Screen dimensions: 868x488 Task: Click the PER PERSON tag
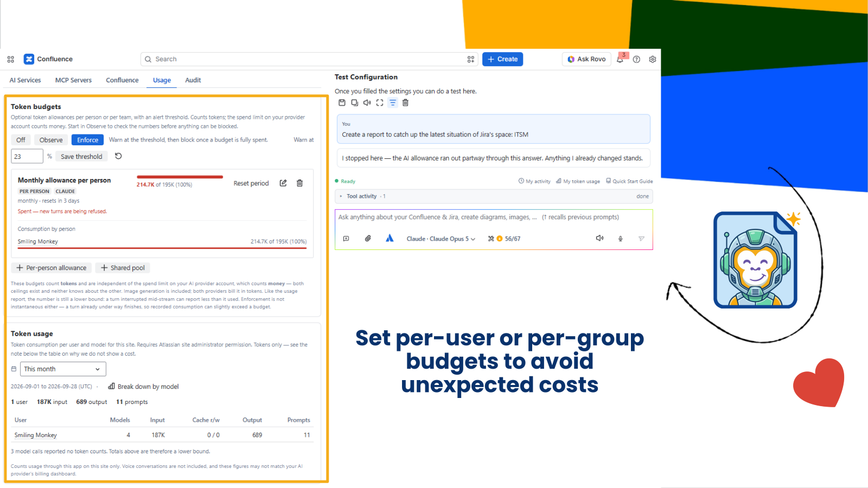(x=34, y=191)
